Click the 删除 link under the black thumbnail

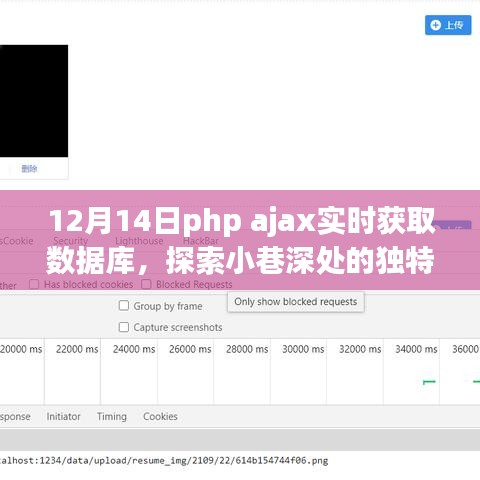[x=29, y=169]
